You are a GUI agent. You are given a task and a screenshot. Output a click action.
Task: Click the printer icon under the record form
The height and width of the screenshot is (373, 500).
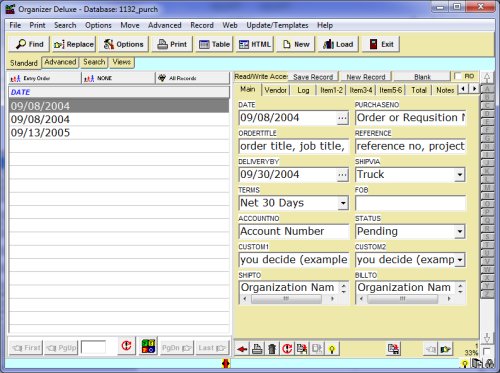coord(257,349)
